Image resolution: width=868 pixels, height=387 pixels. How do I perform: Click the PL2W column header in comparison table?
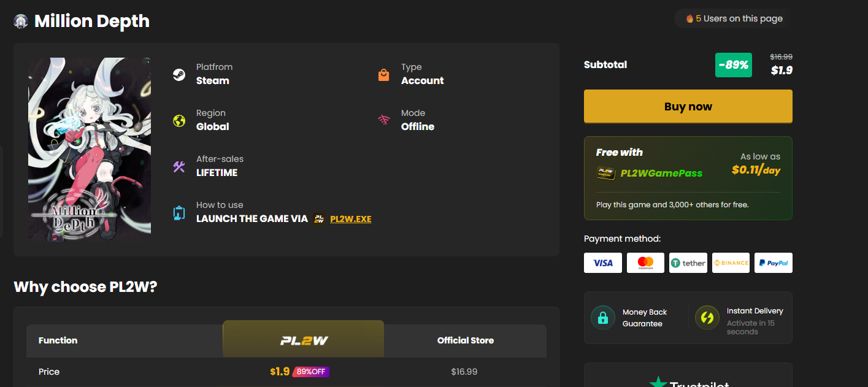[303, 340]
